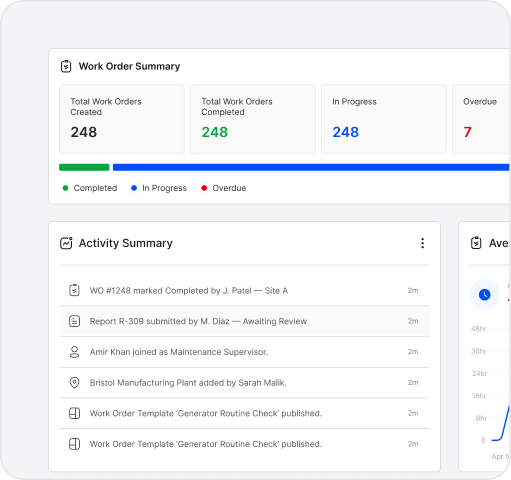Screen dimensions: 511x480
Task: Click the Activity Summary chart icon
Action: point(66,243)
